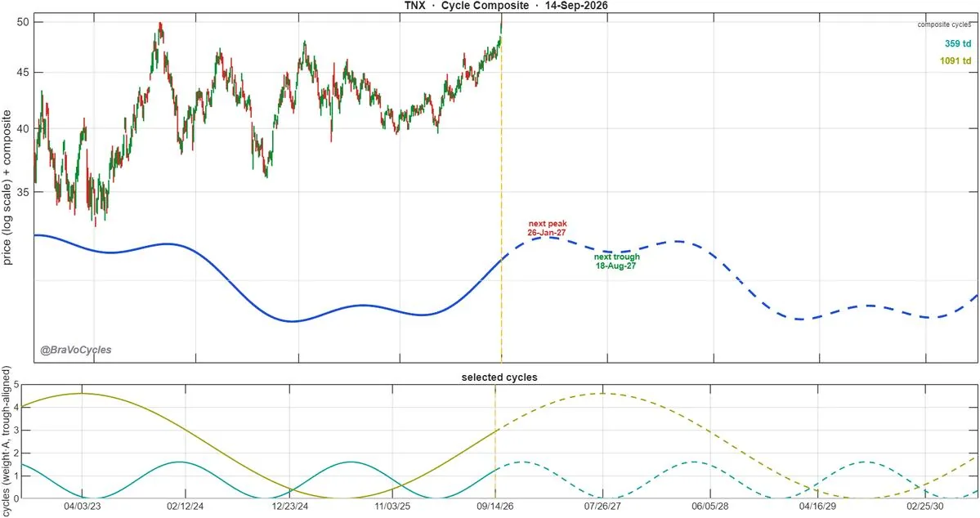Click the lower subplot y-axis value '0'
This screenshot has height=518, width=980.
coord(16,498)
